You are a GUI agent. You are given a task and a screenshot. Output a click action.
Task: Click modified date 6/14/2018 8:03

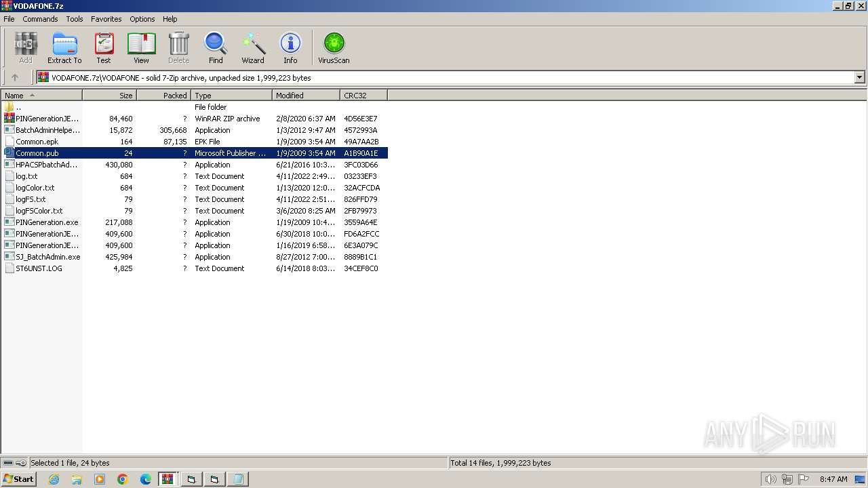(305, 268)
